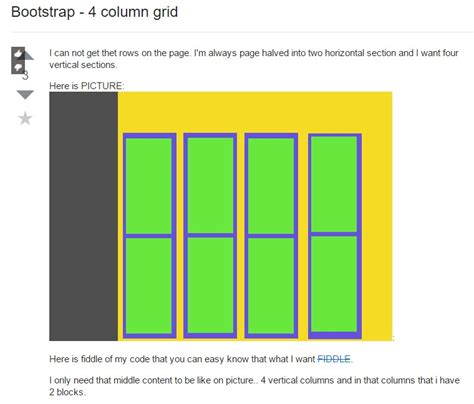Upvote the question with the up arrow

point(29,55)
